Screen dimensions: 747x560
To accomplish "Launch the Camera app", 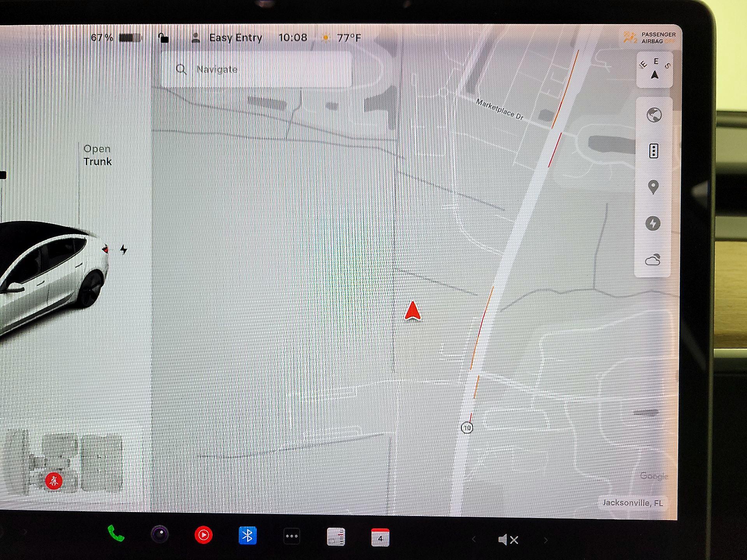I will (160, 535).
